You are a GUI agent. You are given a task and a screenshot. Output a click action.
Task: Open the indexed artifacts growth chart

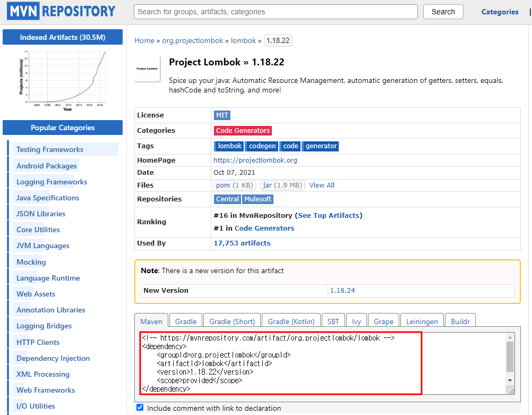point(63,81)
